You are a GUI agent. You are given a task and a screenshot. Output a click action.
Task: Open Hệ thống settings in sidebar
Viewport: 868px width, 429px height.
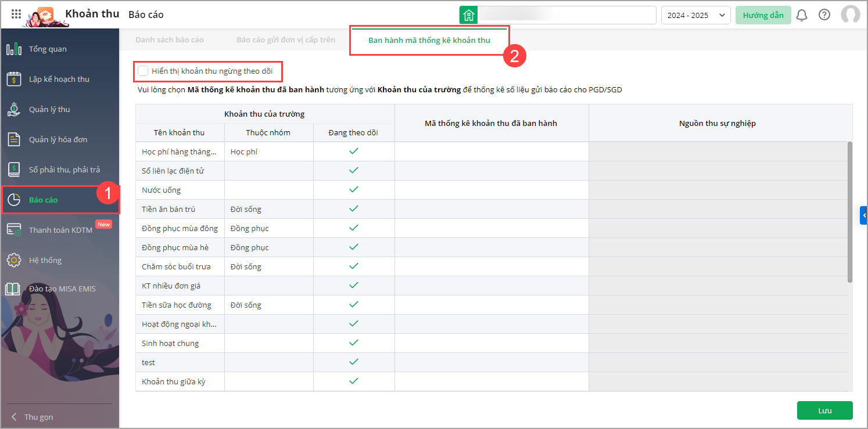pyautogui.click(x=45, y=261)
